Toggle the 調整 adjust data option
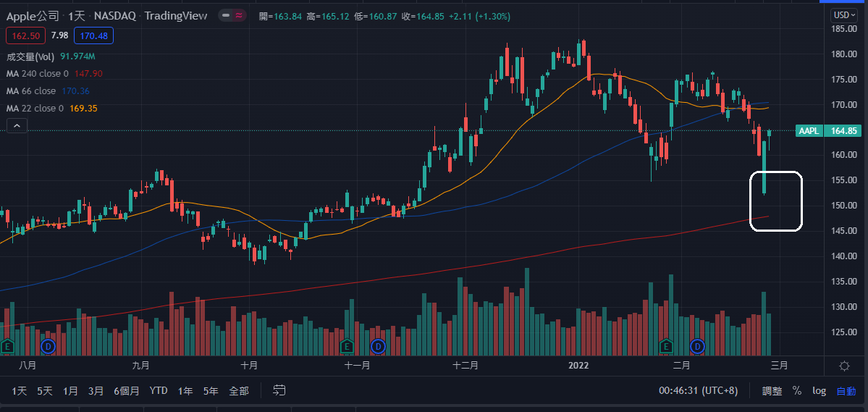The width and height of the screenshot is (868, 412). point(772,391)
